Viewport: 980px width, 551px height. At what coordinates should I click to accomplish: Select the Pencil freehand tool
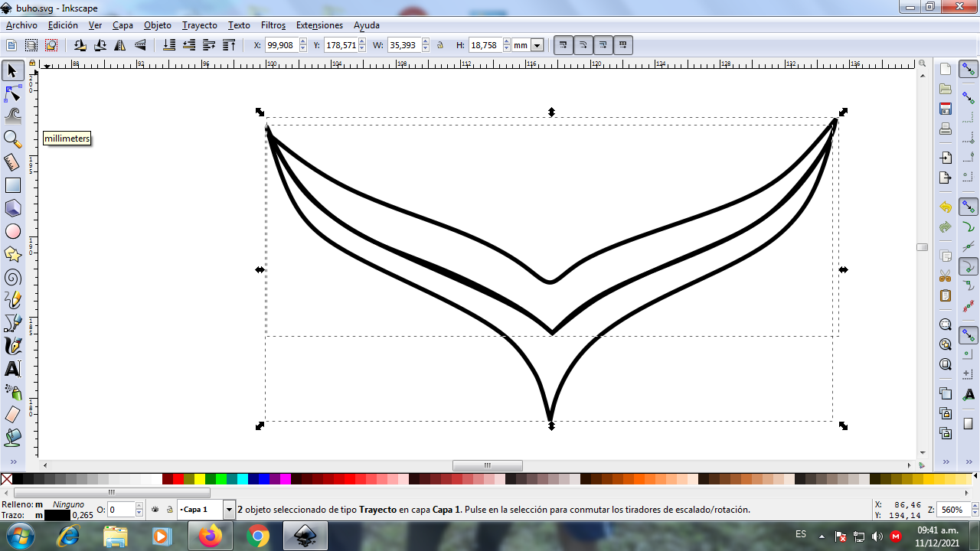tap(12, 300)
